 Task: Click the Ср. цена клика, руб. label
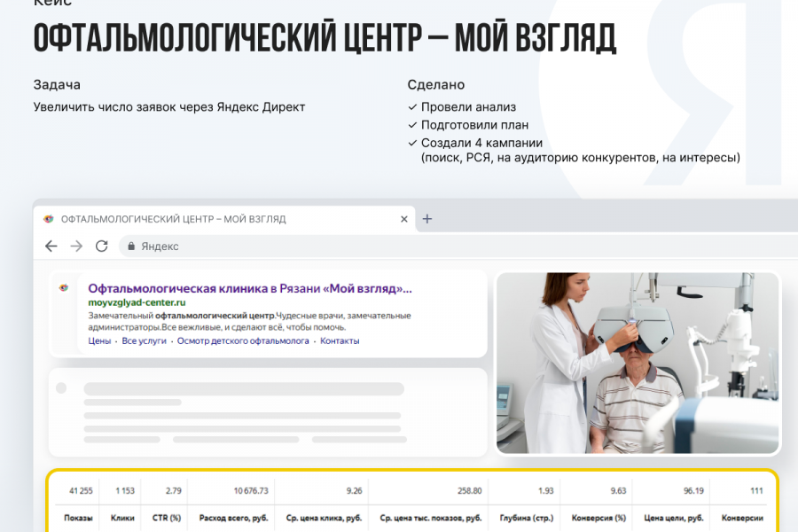324,518
